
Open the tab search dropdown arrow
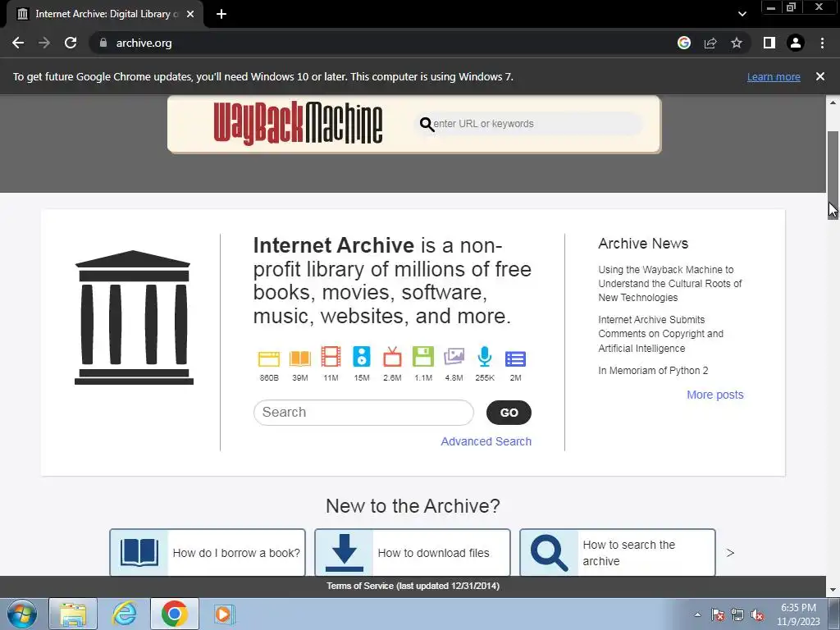742,14
